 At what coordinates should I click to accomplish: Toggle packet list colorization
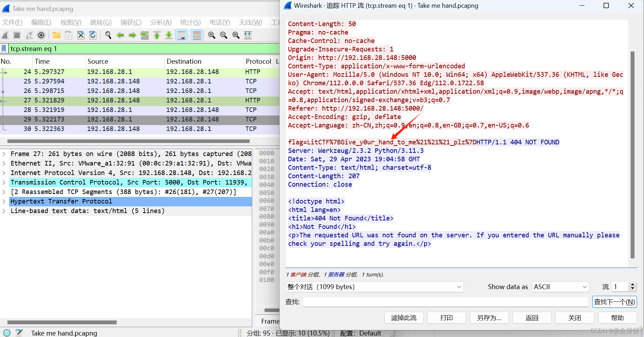pyautogui.click(x=197, y=35)
